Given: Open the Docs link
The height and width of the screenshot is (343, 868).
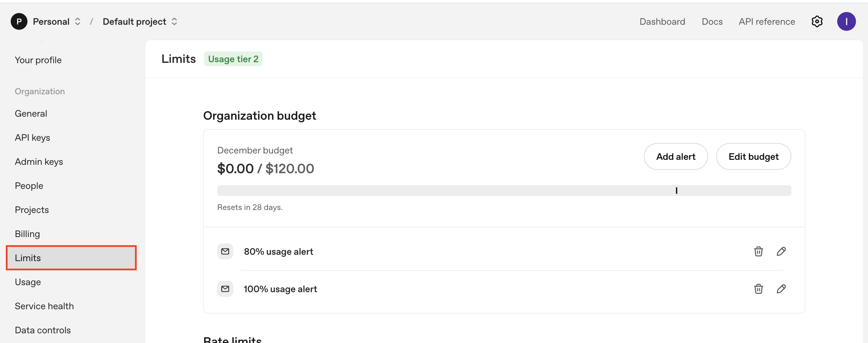Looking at the screenshot, I should (712, 21).
